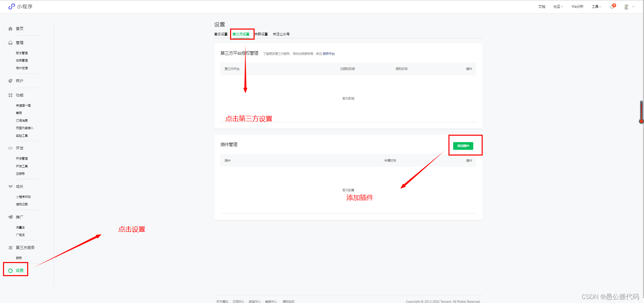Click the 侵权投诉 footer link
This screenshot has height=303, width=644.
point(288,301)
